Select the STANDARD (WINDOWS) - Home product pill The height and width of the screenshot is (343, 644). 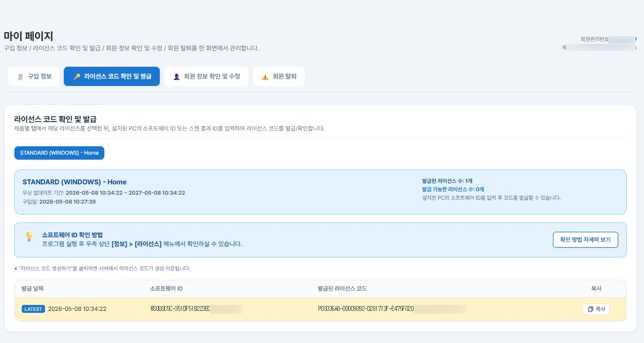[59, 153]
